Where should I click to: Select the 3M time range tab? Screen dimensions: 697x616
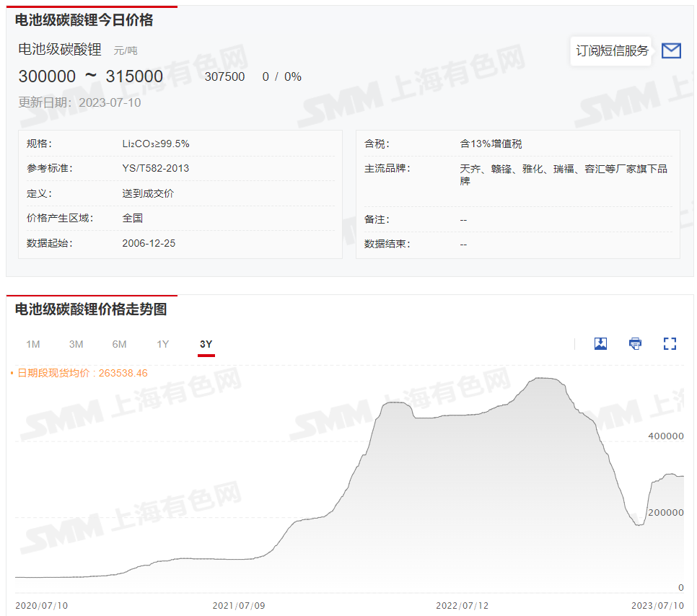pyautogui.click(x=76, y=345)
